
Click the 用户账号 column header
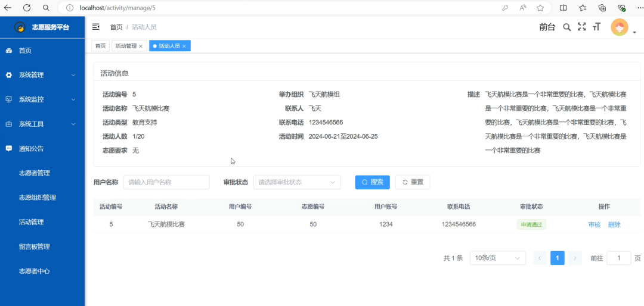(x=386, y=207)
